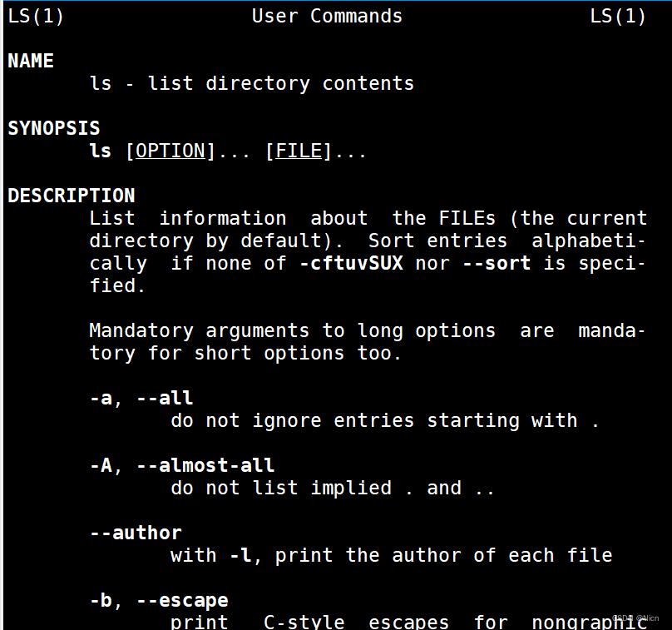Viewport: 672px width, 630px height.
Task: Click the top-right LS(1) header
Action: coord(618,17)
